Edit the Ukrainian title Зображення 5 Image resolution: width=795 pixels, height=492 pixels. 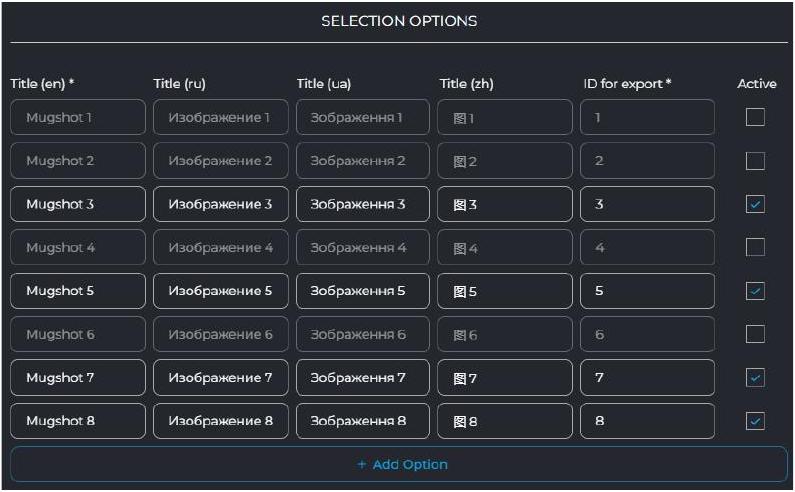tap(363, 291)
